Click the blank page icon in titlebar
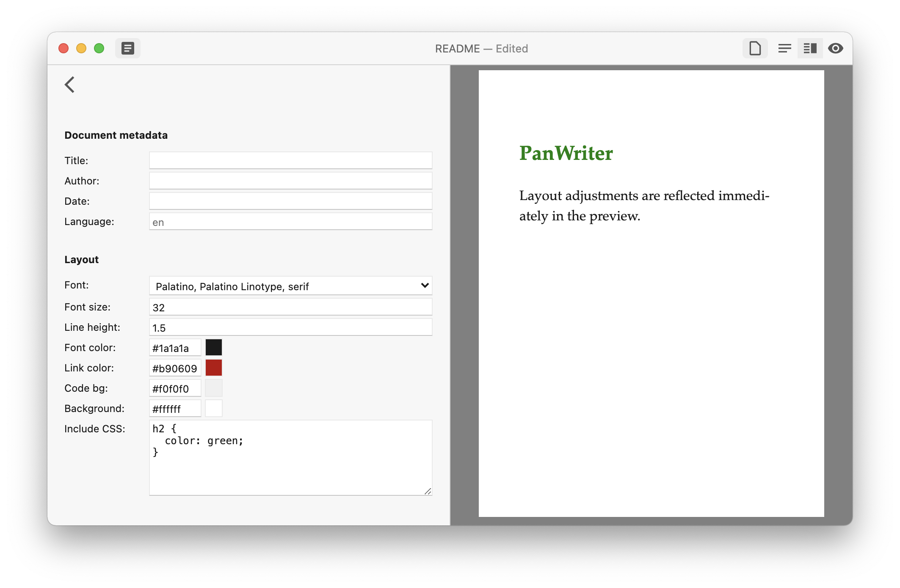900x588 pixels. (x=755, y=48)
